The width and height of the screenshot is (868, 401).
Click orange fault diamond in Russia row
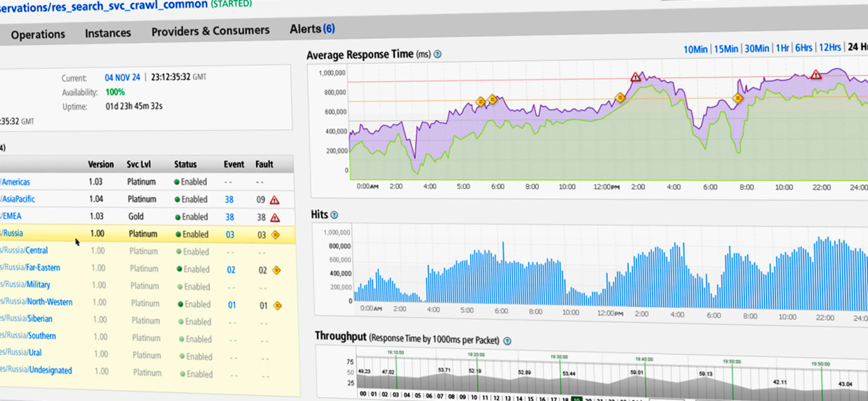pyautogui.click(x=275, y=235)
